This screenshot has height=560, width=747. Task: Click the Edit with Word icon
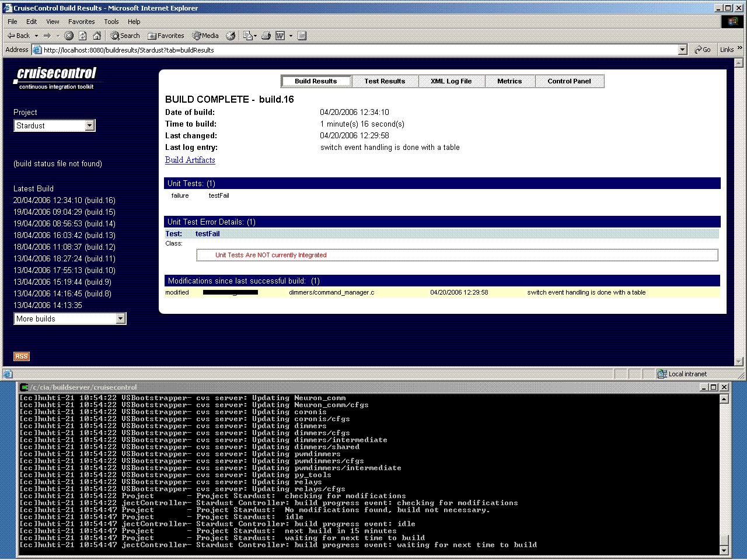click(280, 36)
